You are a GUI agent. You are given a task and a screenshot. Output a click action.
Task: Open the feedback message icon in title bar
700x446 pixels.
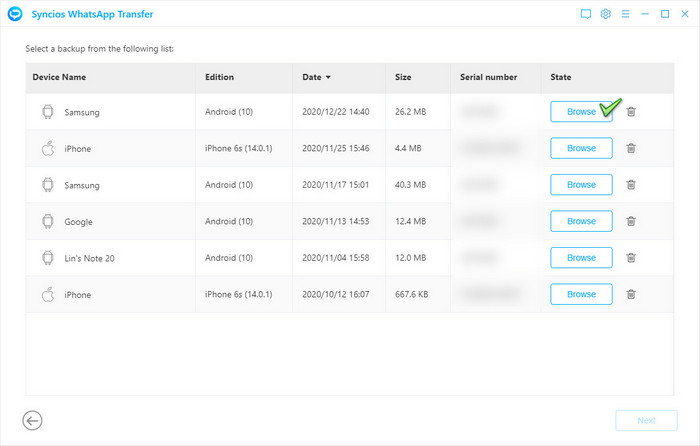pyautogui.click(x=586, y=14)
